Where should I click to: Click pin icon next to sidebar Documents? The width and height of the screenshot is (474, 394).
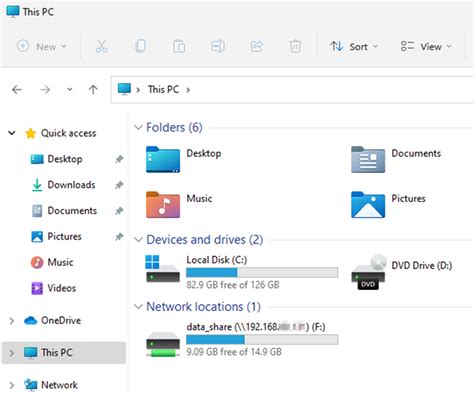tap(119, 211)
